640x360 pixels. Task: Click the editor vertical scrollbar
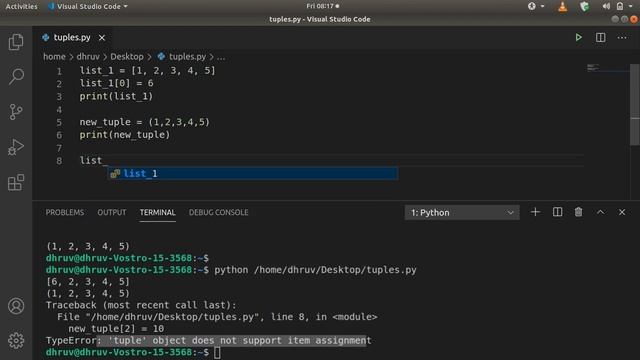coord(635,104)
